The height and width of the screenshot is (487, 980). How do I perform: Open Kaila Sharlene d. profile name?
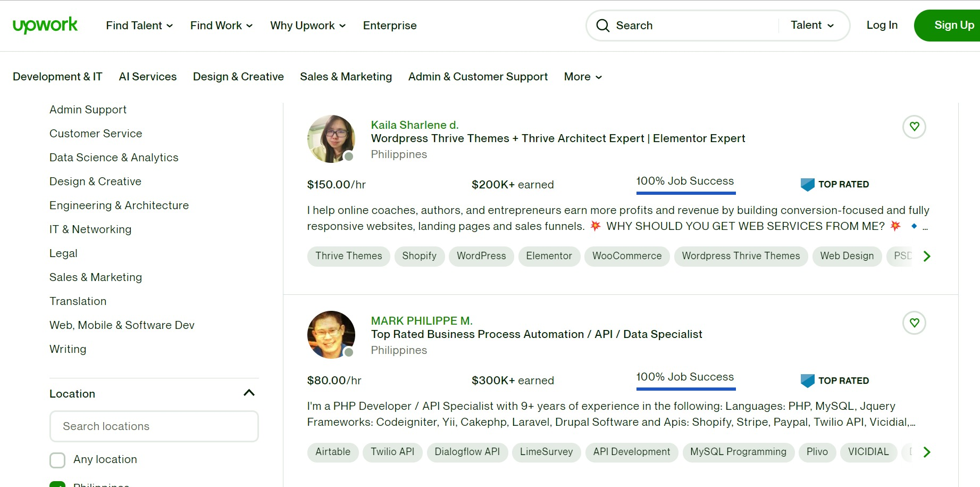(415, 125)
